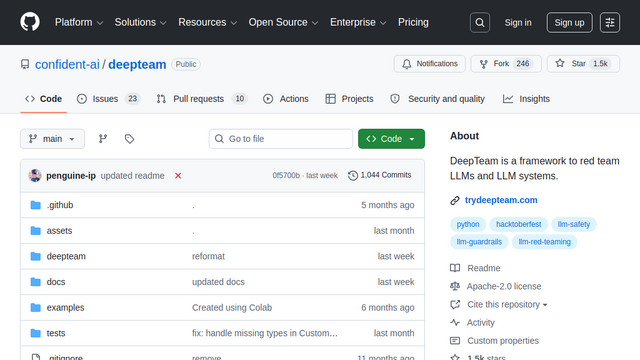The width and height of the screenshot is (640, 360).
Task: Open the 'Created using Colab' commit message
Action: (x=232, y=307)
